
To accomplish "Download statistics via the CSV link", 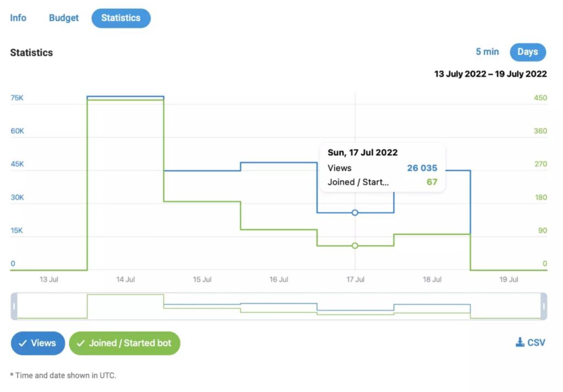I will tap(531, 343).
